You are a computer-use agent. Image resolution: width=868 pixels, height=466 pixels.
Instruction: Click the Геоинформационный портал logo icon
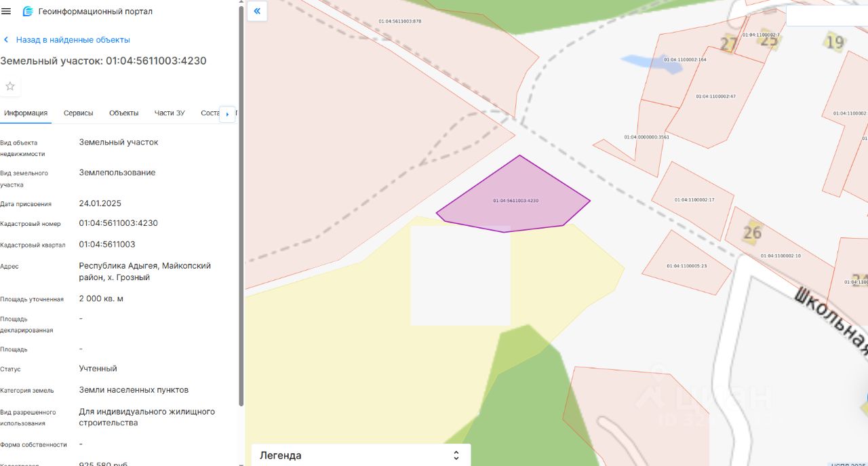(28, 12)
